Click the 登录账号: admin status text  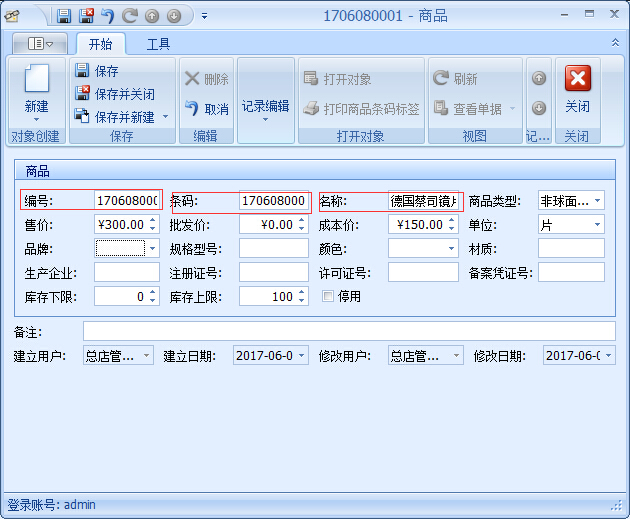(x=51, y=505)
